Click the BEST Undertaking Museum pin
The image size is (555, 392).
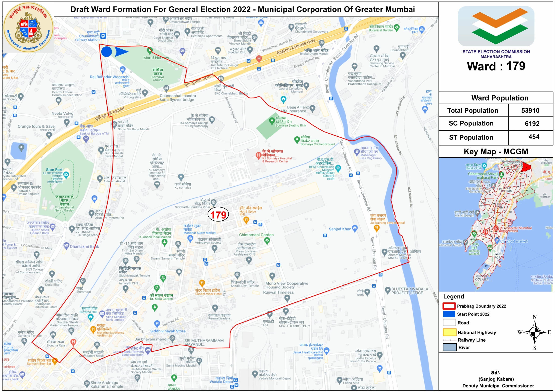pyautogui.click(x=338, y=168)
